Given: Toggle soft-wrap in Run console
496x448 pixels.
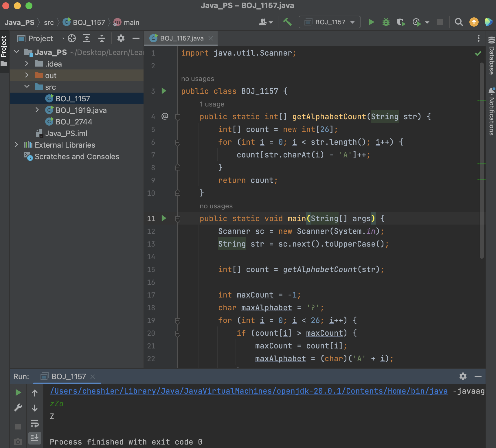Looking at the screenshot, I should click(35, 423).
